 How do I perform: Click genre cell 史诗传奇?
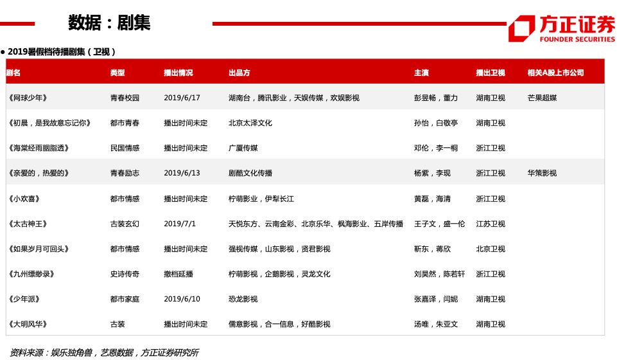click(x=125, y=274)
